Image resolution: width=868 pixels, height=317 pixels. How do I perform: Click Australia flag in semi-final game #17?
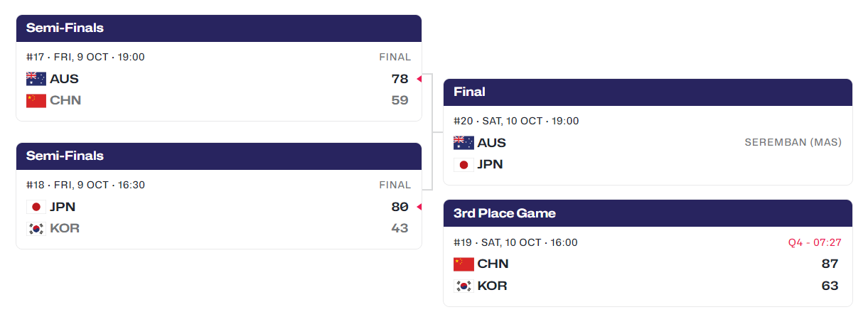36,79
